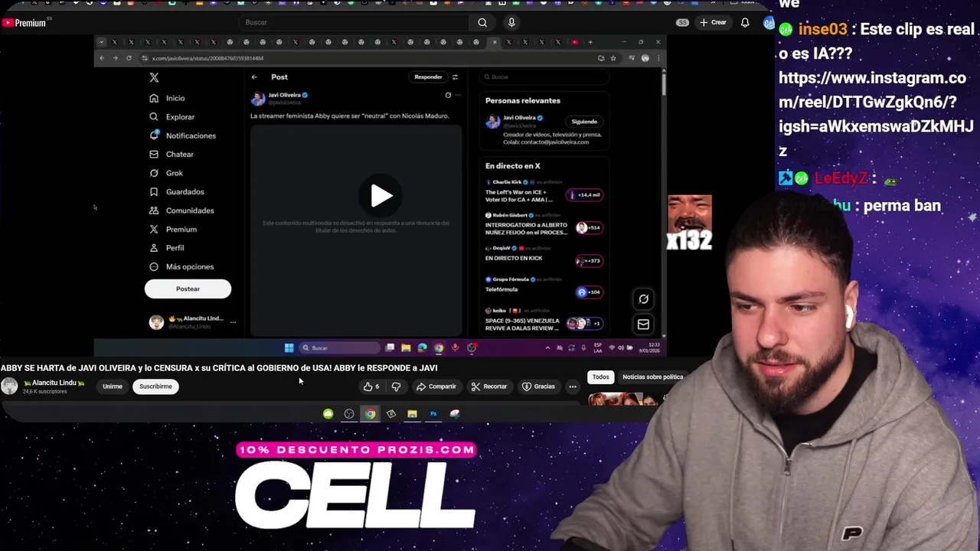Open File Explorer in recorded taskbar
Screen dimensions: 980x551
406,348
